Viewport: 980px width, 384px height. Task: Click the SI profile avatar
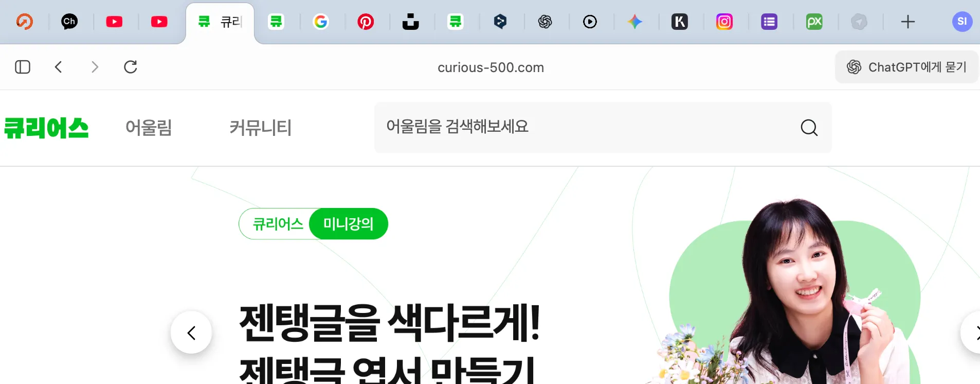(962, 22)
